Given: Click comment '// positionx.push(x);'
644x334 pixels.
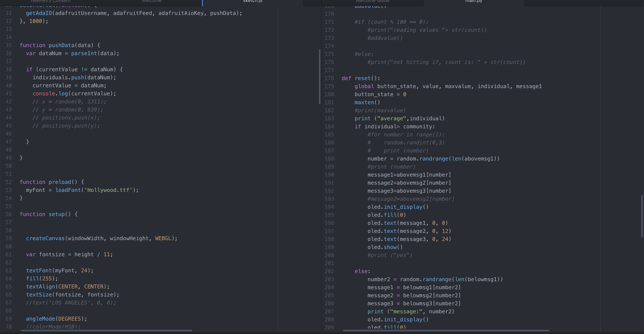Looking at the screenshot, I should 66,118.
